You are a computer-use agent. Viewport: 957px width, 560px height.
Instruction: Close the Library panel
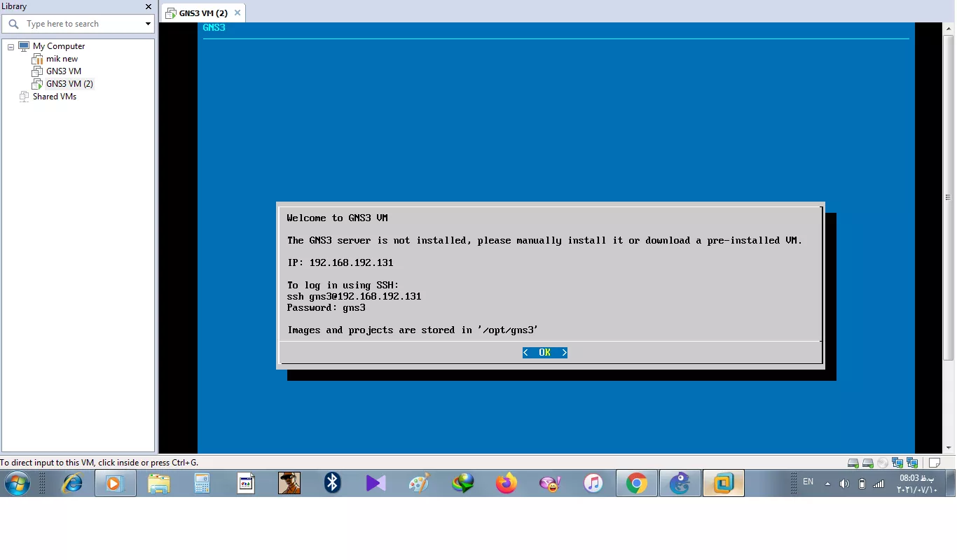click(149, 6)
